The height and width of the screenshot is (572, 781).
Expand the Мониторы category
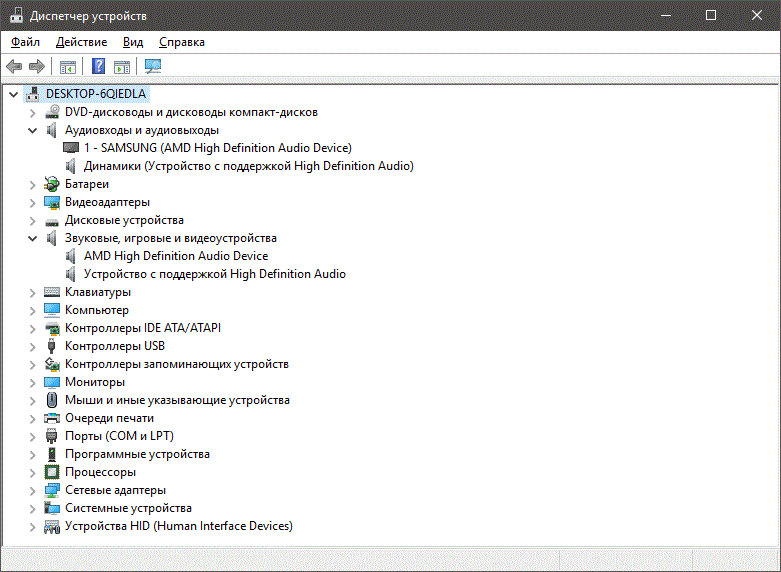click(32, 383)
